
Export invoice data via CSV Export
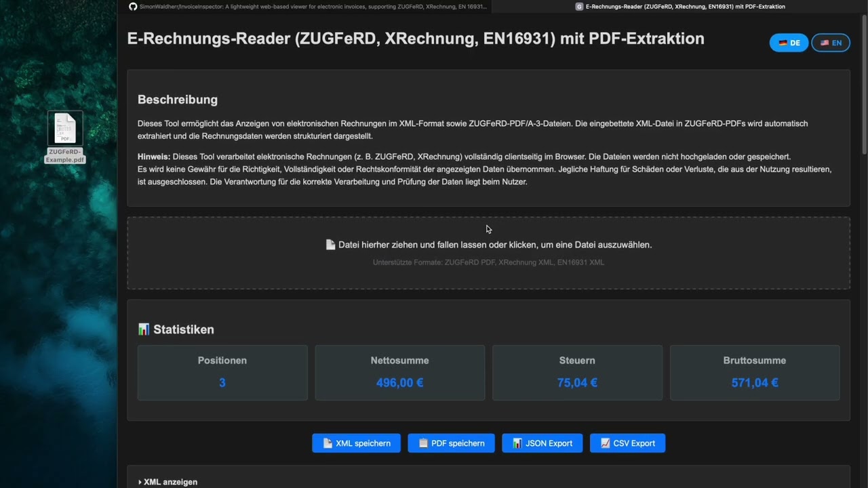tap(627, 443)
